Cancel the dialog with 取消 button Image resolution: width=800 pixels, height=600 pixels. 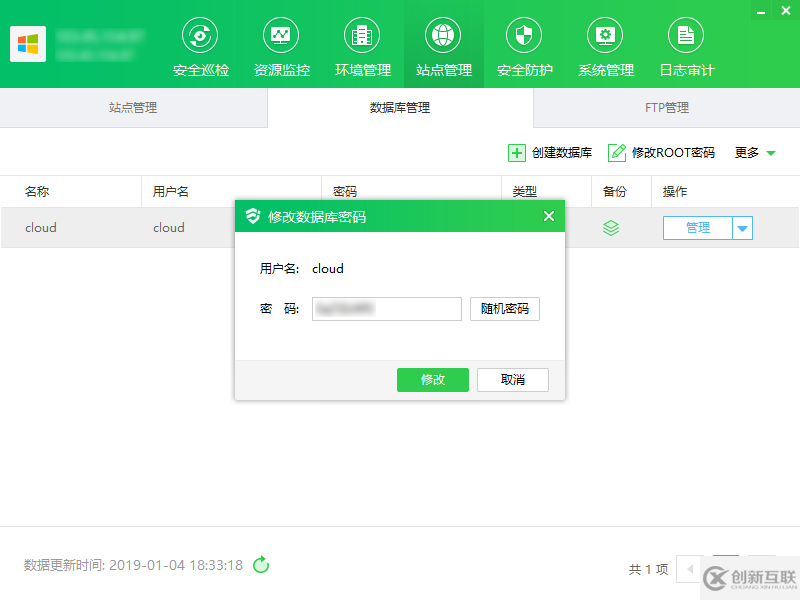tap(513, 380)
